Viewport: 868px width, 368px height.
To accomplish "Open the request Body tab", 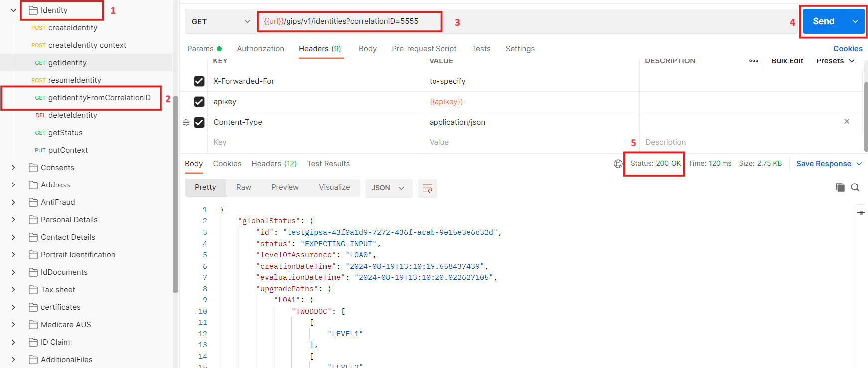I will click(368, 49).
